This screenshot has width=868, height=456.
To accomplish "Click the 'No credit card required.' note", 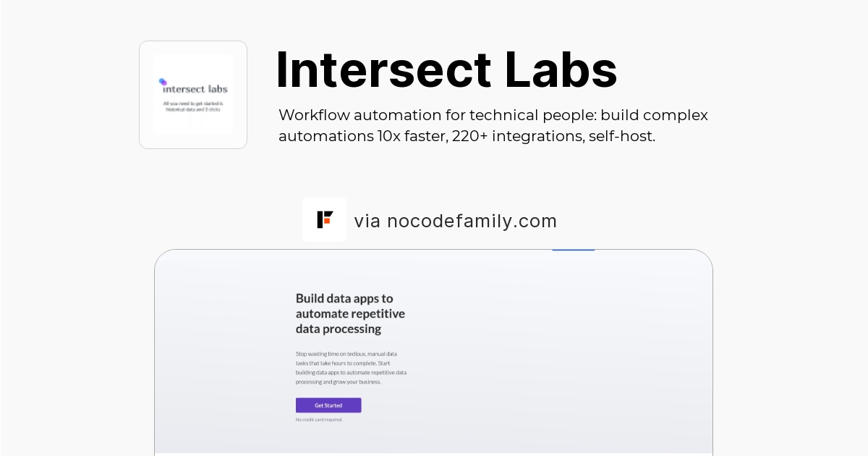I will tap(319, 420).
